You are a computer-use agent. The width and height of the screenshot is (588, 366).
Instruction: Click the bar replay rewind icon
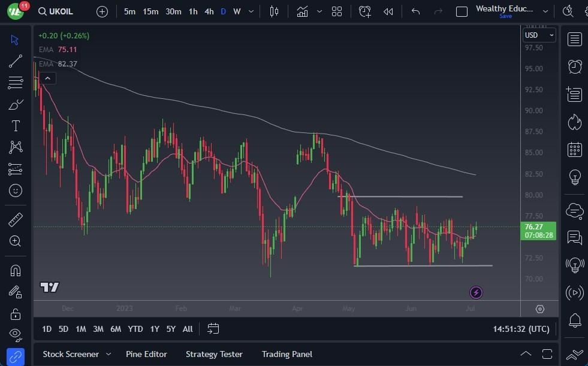pyautogui.click(x=388, y=11)
